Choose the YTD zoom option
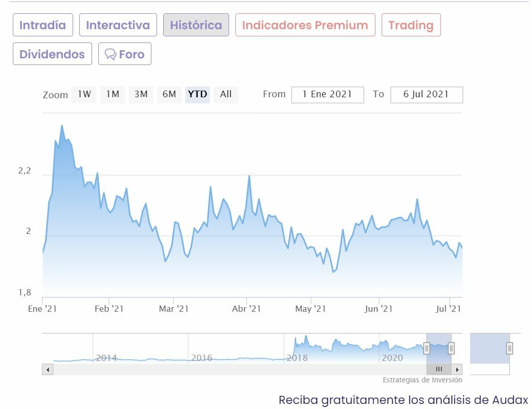 pos(197,94)
